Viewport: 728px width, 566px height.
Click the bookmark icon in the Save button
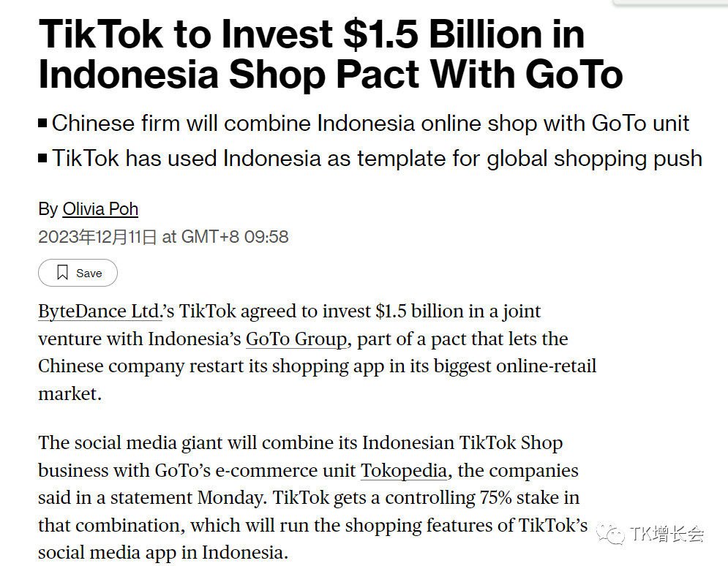tap(63, 273)
